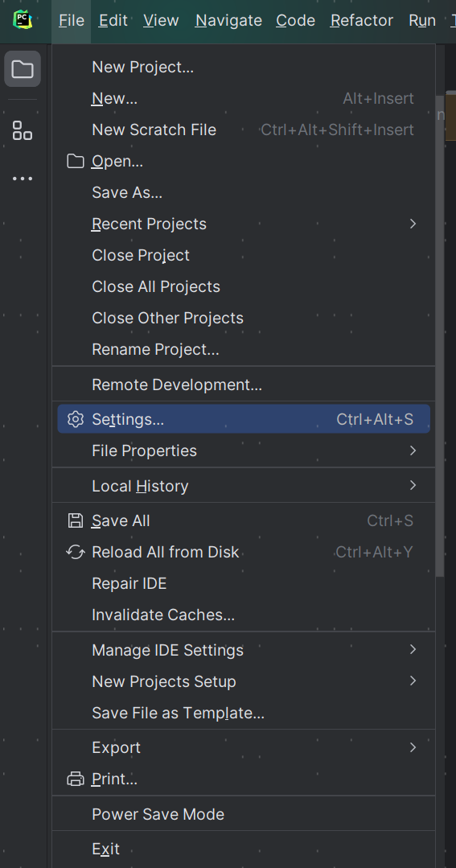Click the PyCharm logo icon
This screenshot has height=868, width=456.
pos(23,20)
